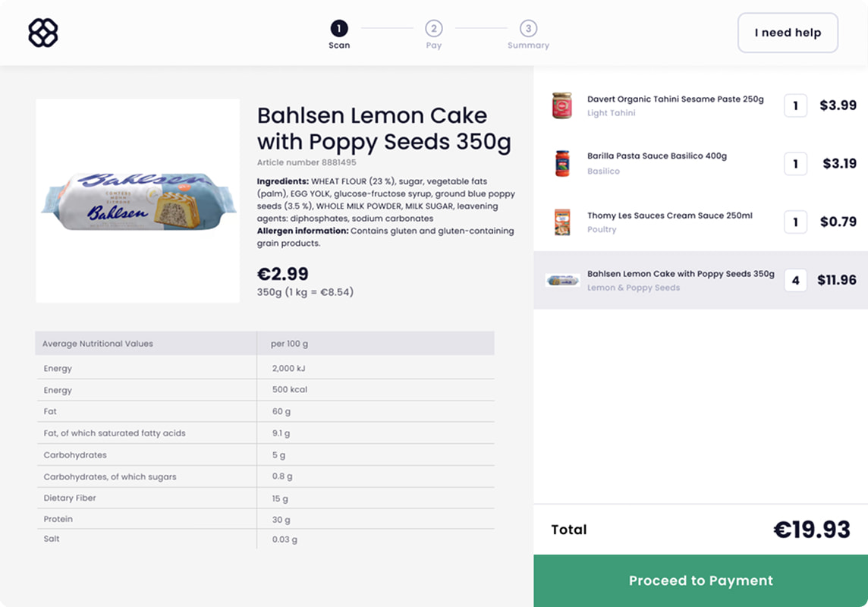The image size is (868, 607).
Task: Open the large Bahlsen product image
Action: tap(138, 201)
